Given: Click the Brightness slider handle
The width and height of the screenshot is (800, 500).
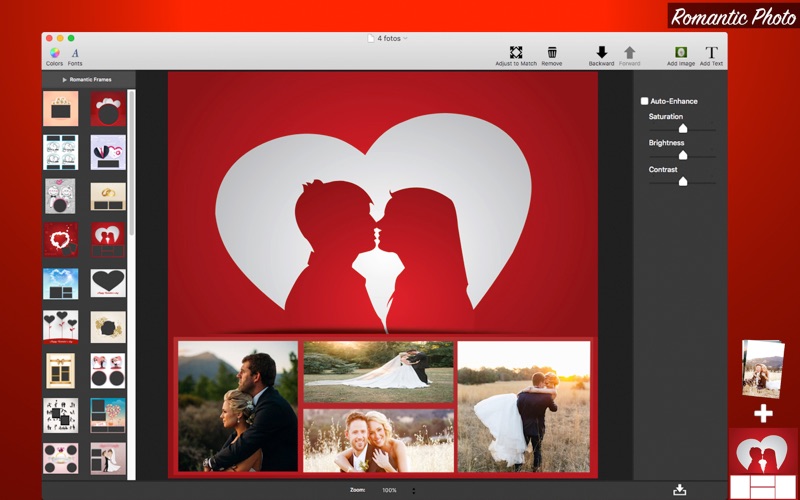Looking at the screenshot, I should (683, 155).
